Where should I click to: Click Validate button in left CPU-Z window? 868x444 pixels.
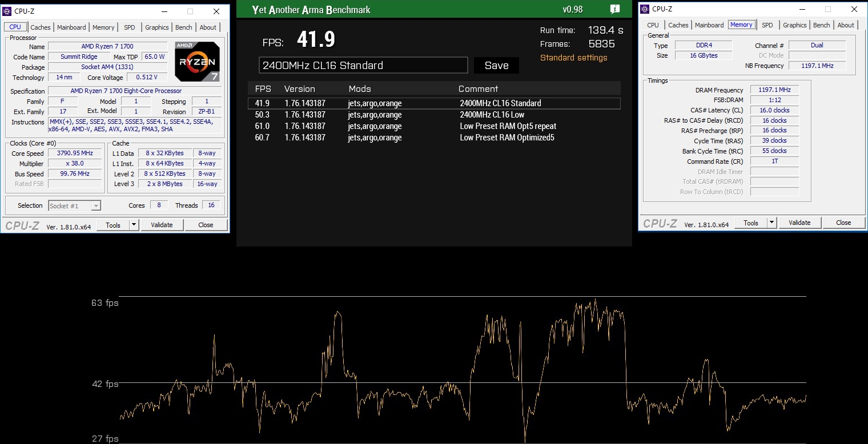click(162, 225)
